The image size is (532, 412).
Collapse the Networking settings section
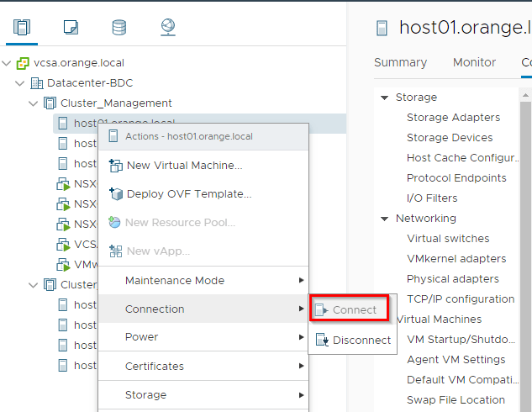385,219
